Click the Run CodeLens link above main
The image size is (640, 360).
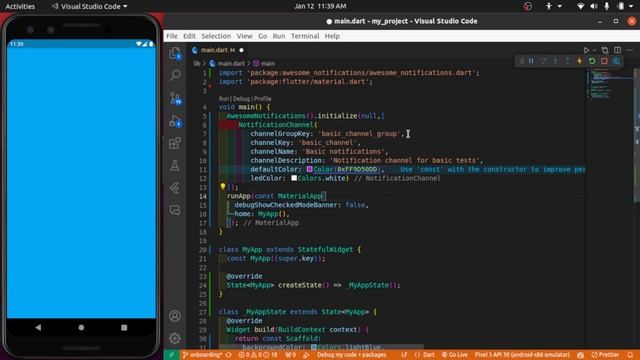(224, 99)
